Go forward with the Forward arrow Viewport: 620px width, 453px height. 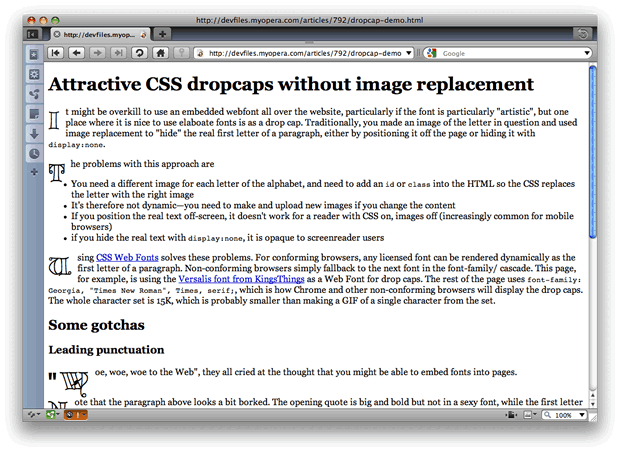click(98, 53)
